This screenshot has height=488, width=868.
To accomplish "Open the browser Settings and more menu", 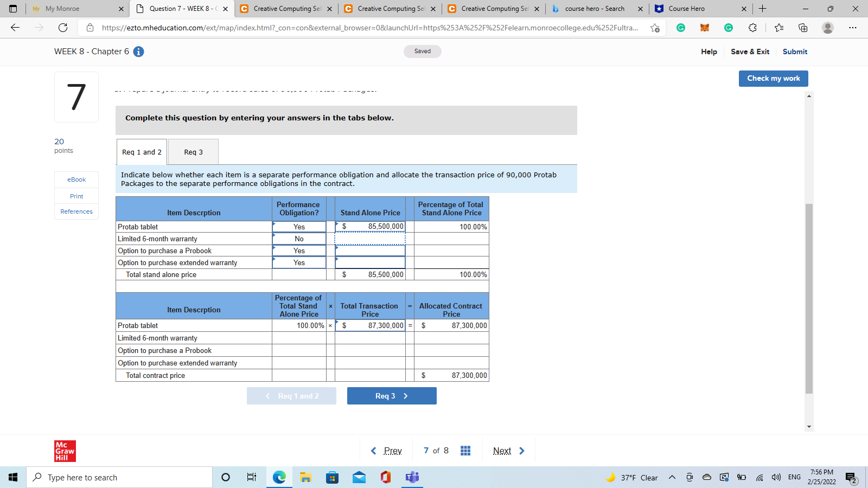I will point(853,28).
